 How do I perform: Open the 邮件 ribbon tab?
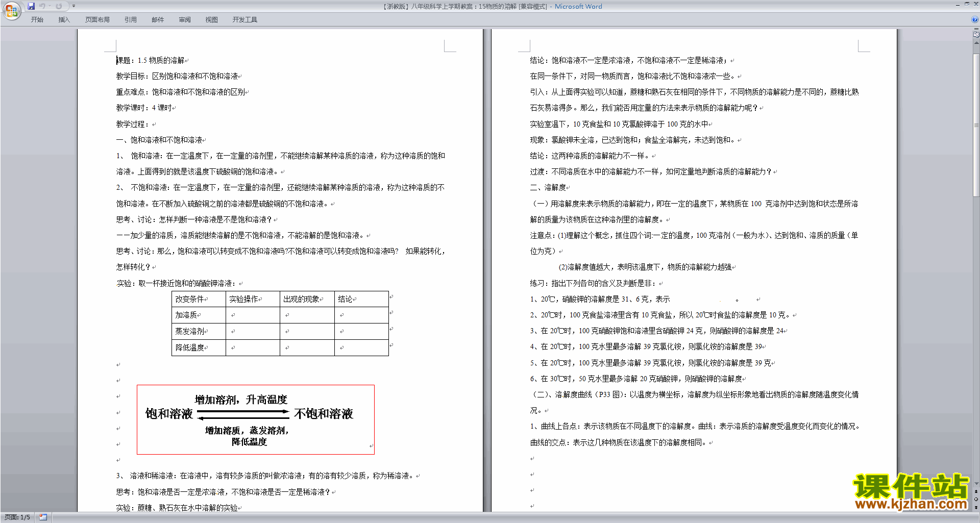pos(158,20)
